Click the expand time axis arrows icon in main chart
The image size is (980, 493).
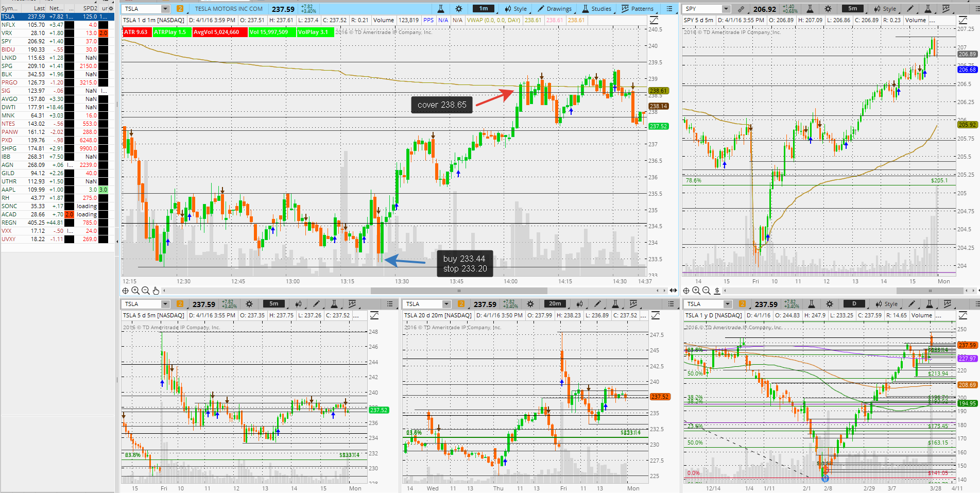coord(673,291)
